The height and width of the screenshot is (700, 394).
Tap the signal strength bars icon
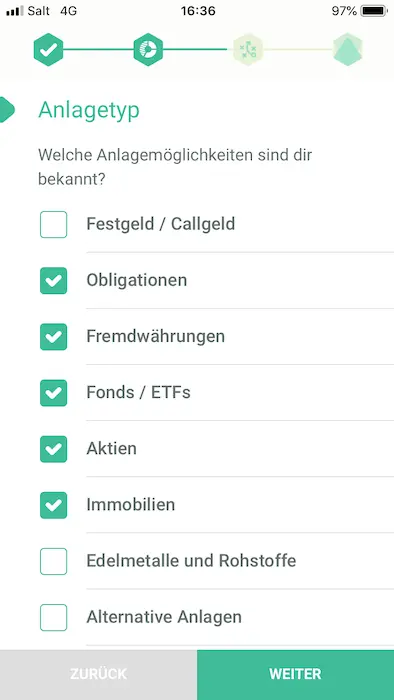(x=15, y=11)
